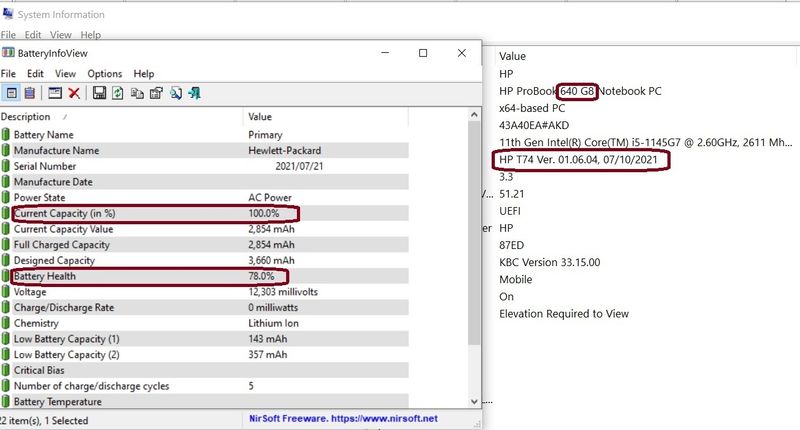Click the System Information window title icon
The image size is (800, 430).
(8, 14)
